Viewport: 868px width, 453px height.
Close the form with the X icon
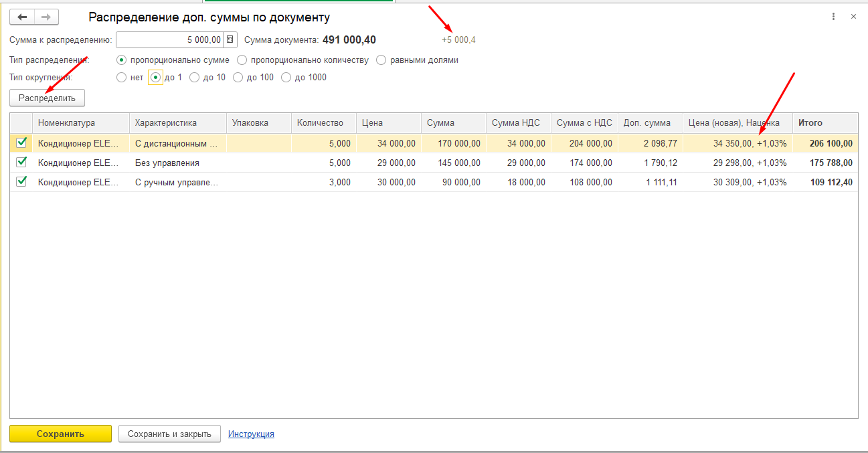coord(853,17)
